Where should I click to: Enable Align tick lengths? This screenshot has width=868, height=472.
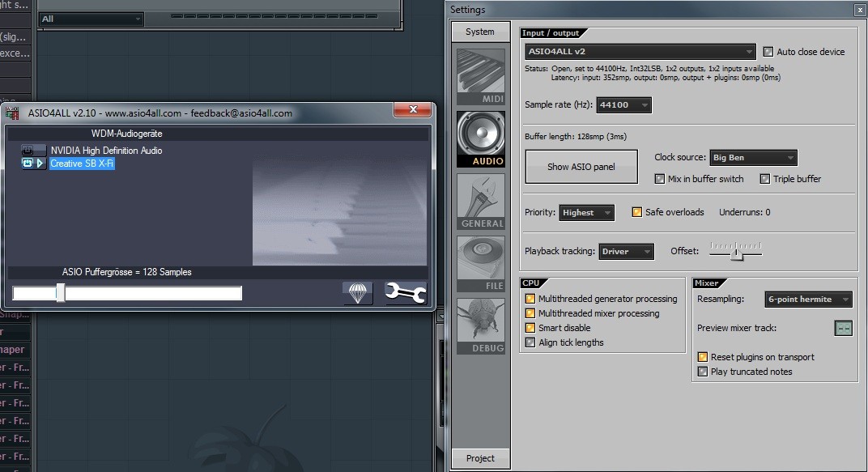pos(530,342)
